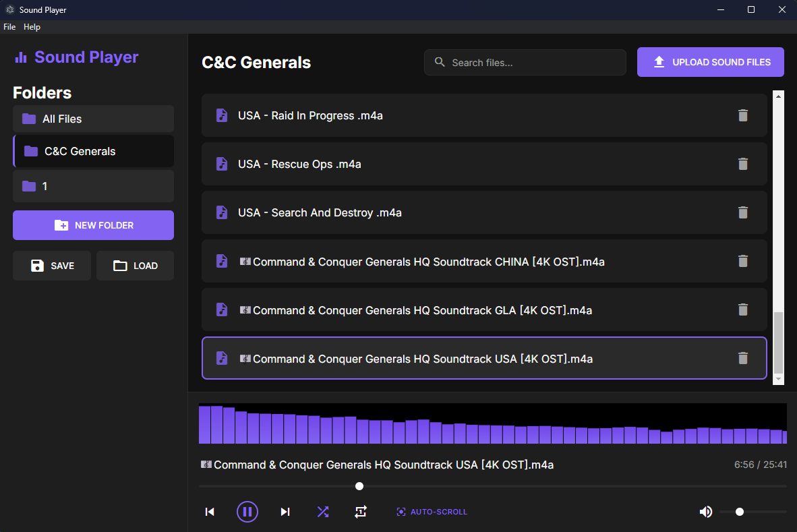Screen dimensions: 797x532
Task: Open folder '1' in the sidebar
Action: point(93,186)
